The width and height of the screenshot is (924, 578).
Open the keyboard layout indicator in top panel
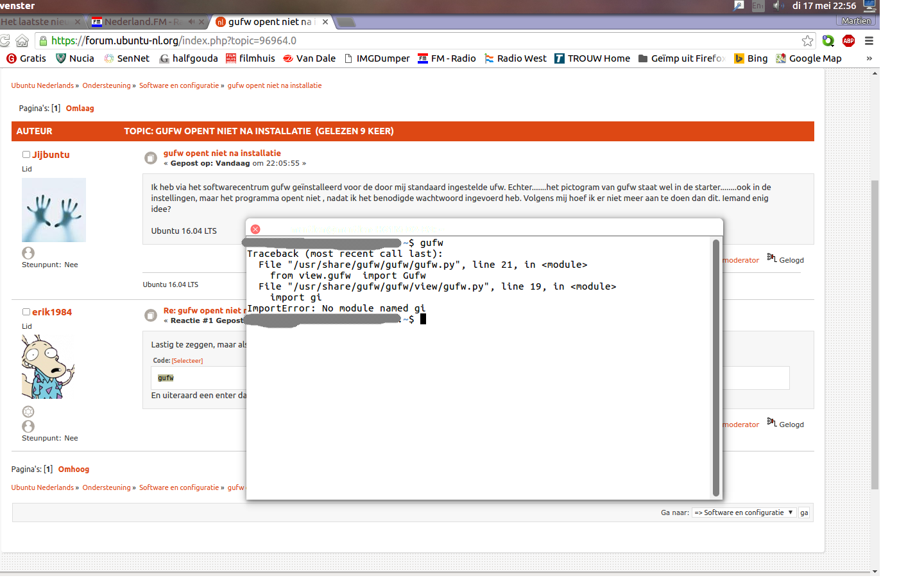pyautogui.click(x=758, y=6)
